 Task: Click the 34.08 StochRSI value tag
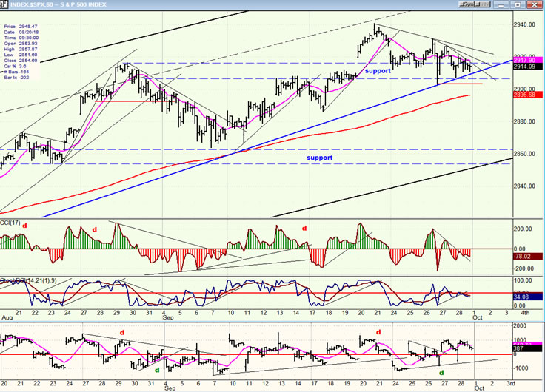[528, 297]
